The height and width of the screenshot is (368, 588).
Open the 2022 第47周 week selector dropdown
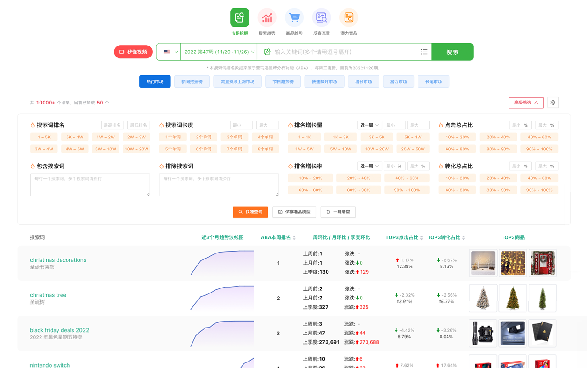coord(217,52)
